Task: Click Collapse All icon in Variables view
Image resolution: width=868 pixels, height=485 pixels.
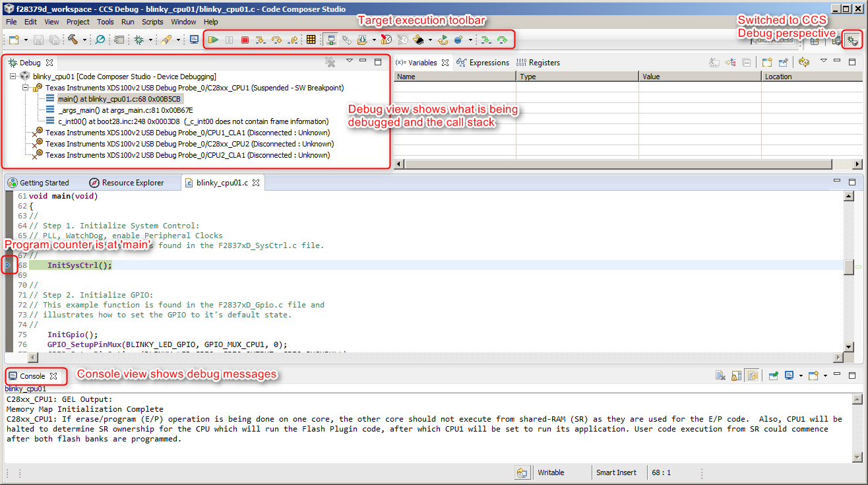Action: (747, 63)
